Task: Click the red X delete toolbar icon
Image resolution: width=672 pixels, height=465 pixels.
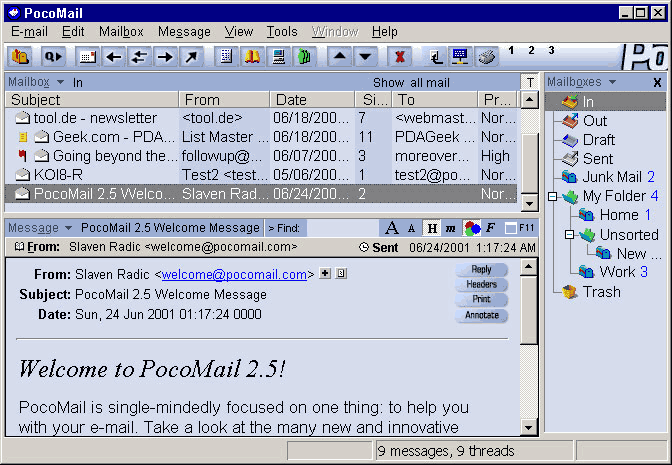Action: pyautogui.click(x=400, y=56)
